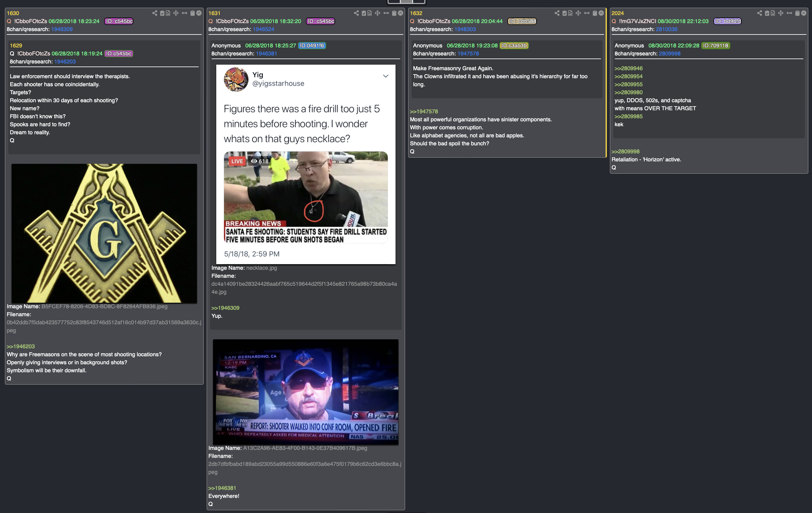Click the image-file icon on post 2024
This screenshot has width=812, height=513.
773,13
